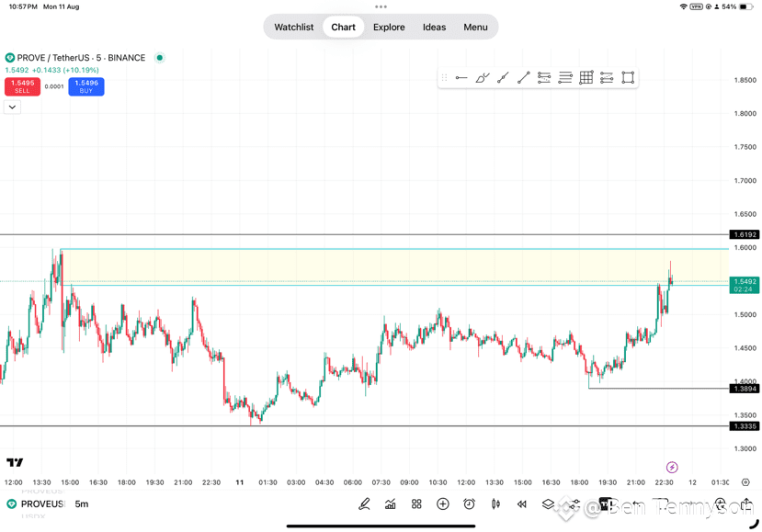Tap the share export icon
The width and height of the screenshot is (762, 532).
click(746, 503)
